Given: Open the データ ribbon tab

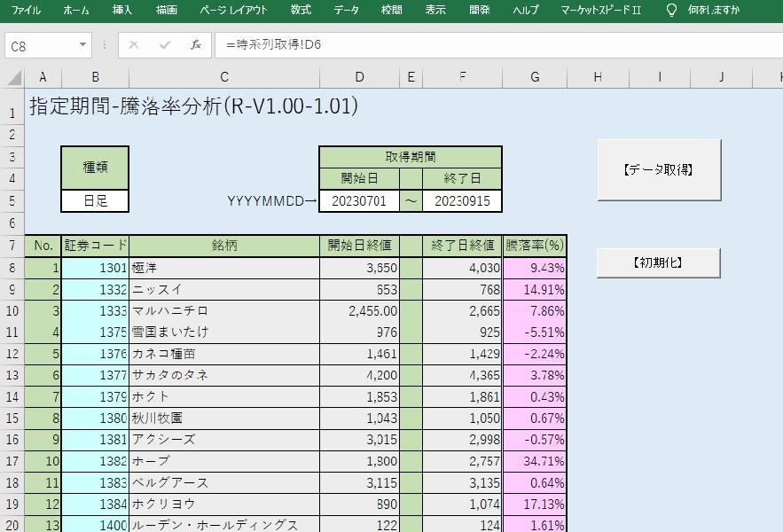Looking at the screenshot, I should coord(346,10).
